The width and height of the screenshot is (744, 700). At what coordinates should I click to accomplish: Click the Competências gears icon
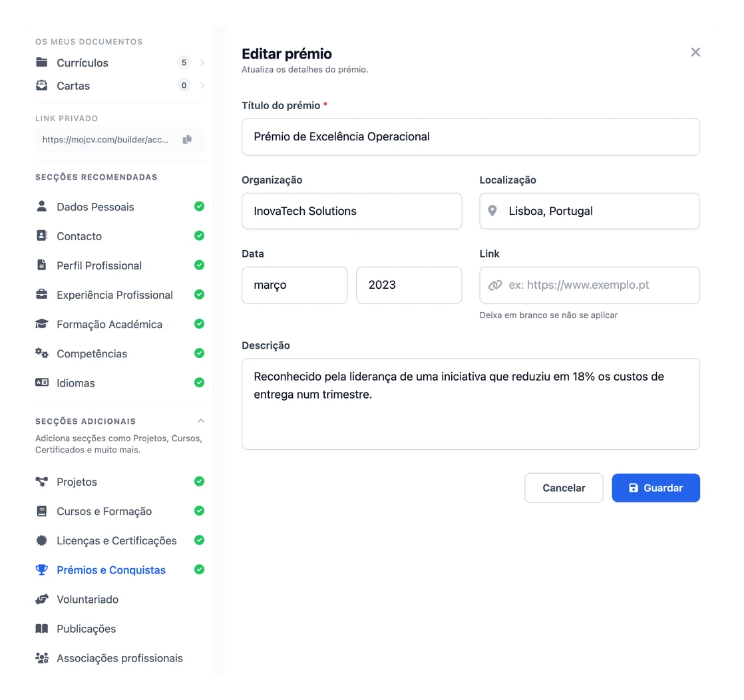tap(42, 353)
